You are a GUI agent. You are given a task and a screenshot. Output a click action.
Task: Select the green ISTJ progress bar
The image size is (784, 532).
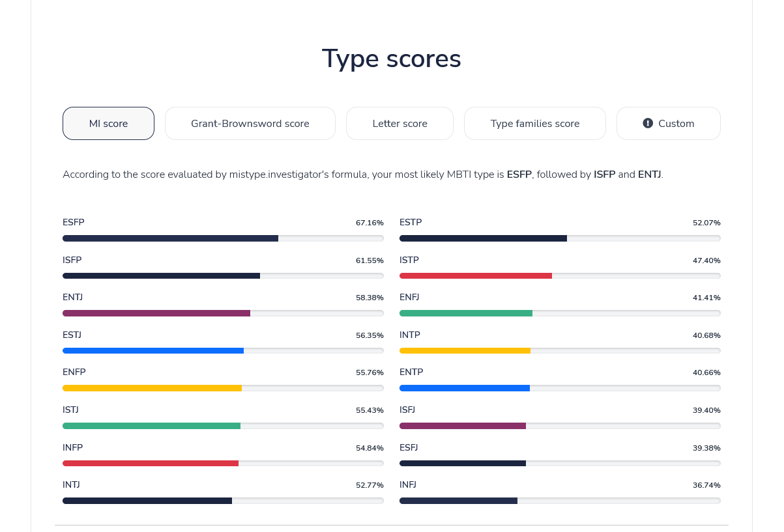click(223, 426)
